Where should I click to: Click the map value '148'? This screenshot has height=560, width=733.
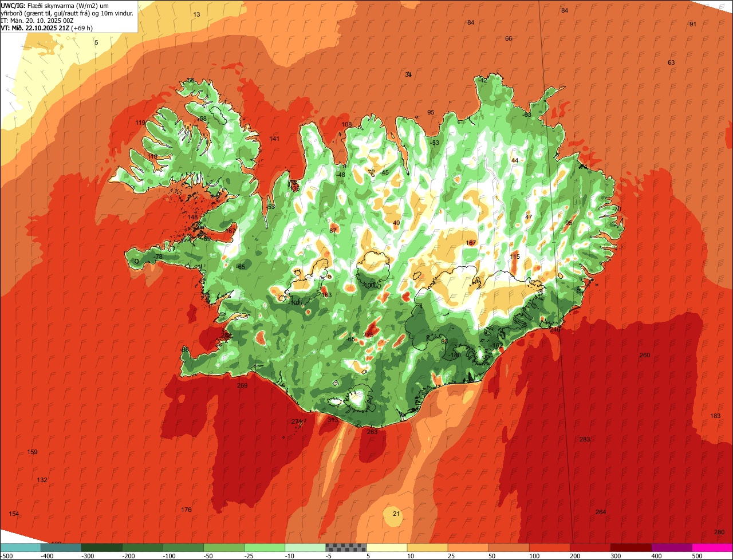coord(192,217)
